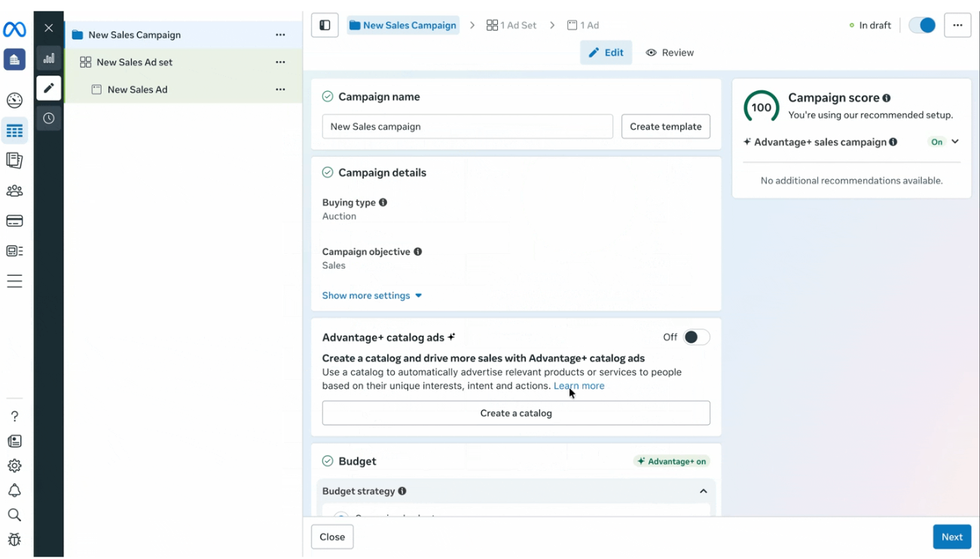
Task: Toggle the side panel layout button
Action: coord(325,25)
